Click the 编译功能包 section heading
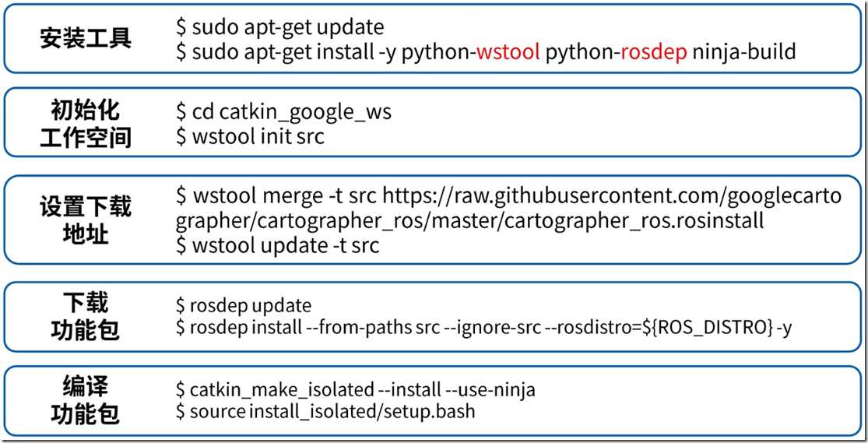The width and height of the screenshot is (868, 443). point(86,400)
